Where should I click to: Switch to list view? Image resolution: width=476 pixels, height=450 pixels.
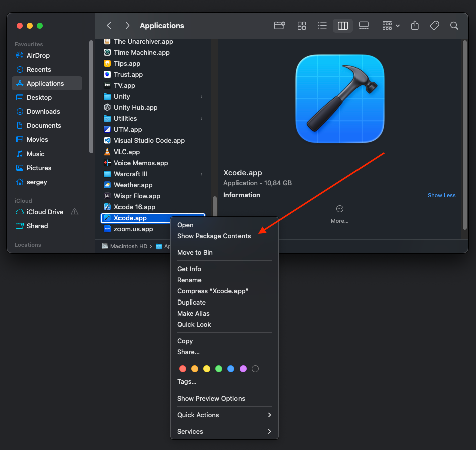[322, 26]
